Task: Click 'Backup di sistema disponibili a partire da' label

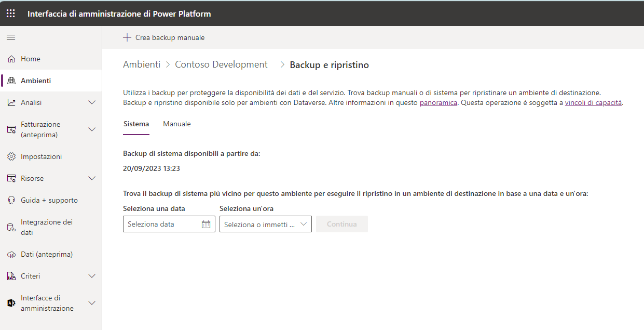Action: coord(191,154)
